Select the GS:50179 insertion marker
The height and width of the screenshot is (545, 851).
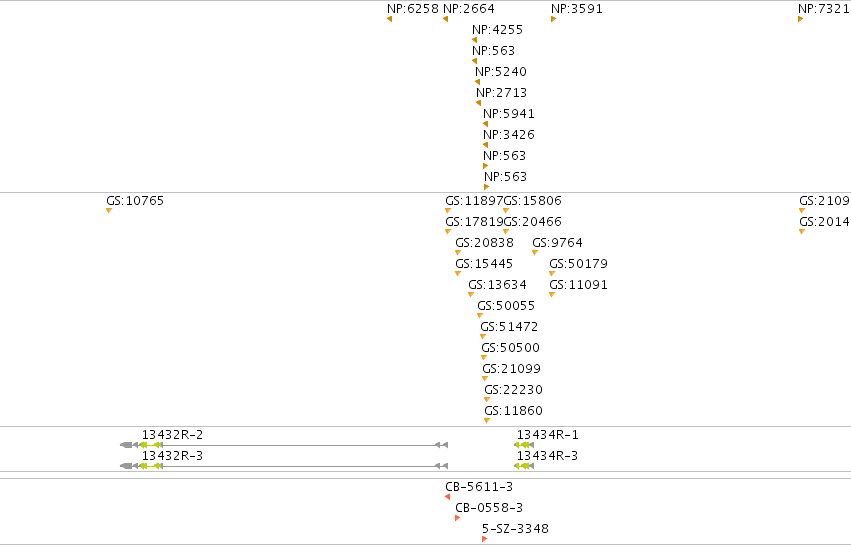[552, 274]
